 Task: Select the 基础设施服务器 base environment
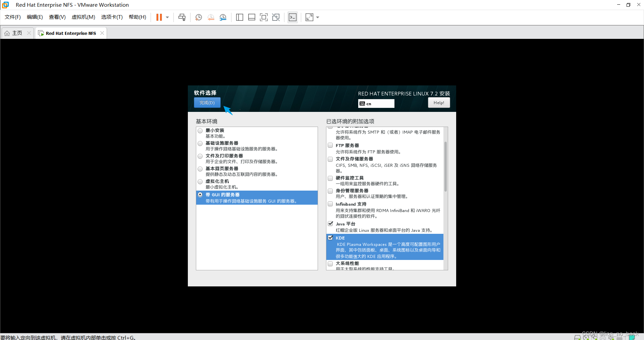(200, 143)
